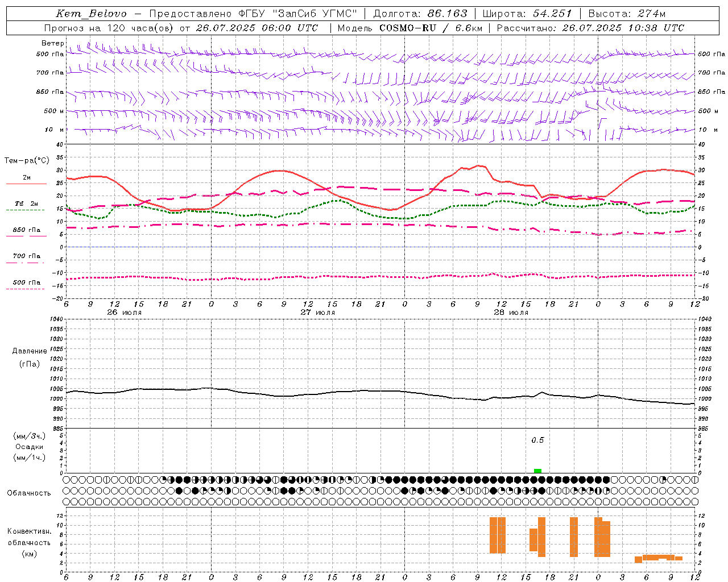Select the Тем-ра(°C) axis label
This screenshot has height=582, width=728.
(x=27, y=161)
